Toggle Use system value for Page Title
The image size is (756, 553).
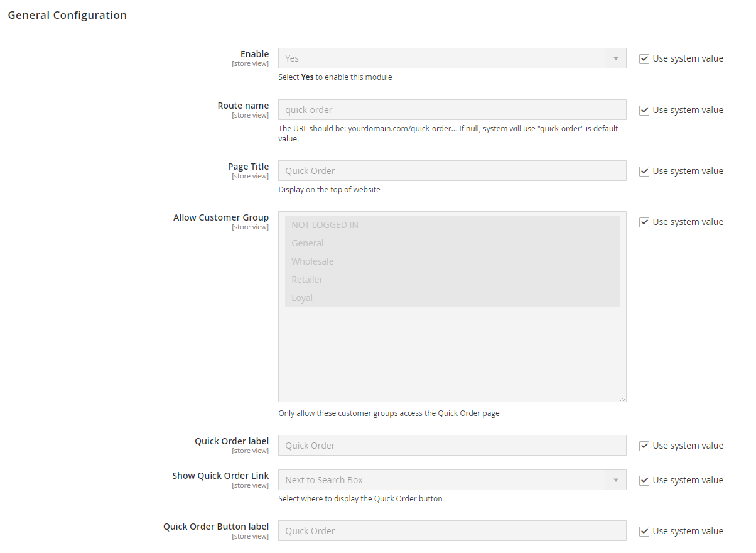click(644, 171)
